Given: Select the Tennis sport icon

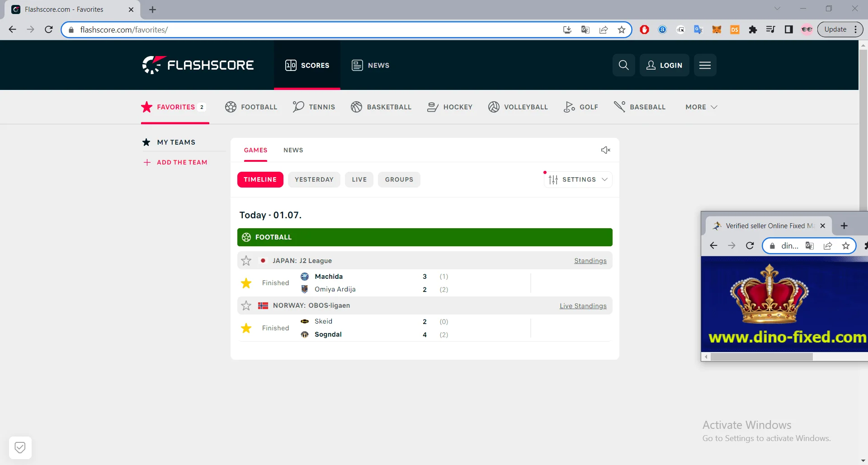Looking at the screenshot, I should [x=298, y=107].
